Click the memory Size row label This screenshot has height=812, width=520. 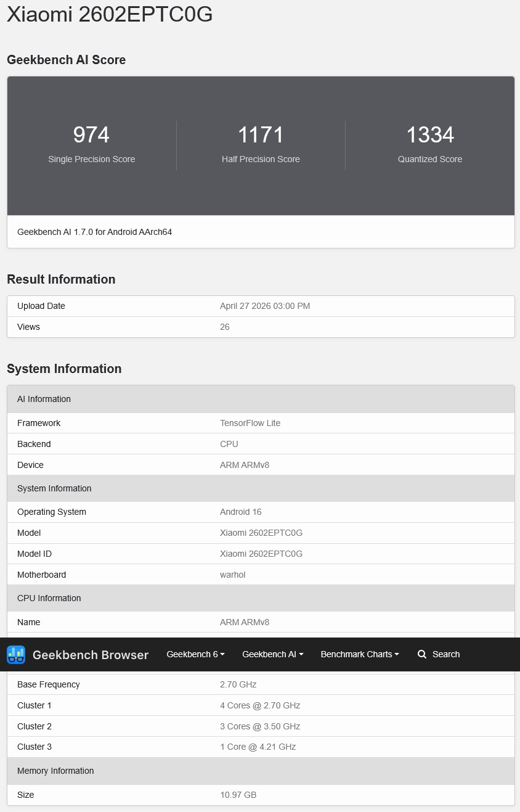26,795
